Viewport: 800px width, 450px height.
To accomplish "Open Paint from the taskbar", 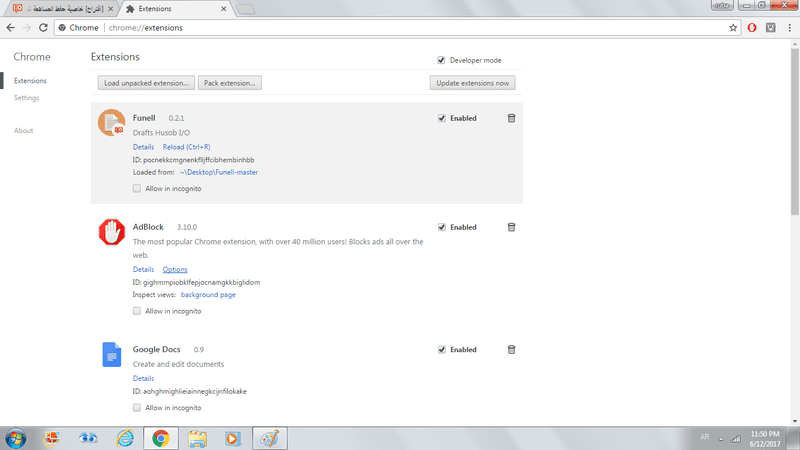I will click(269, 438).
